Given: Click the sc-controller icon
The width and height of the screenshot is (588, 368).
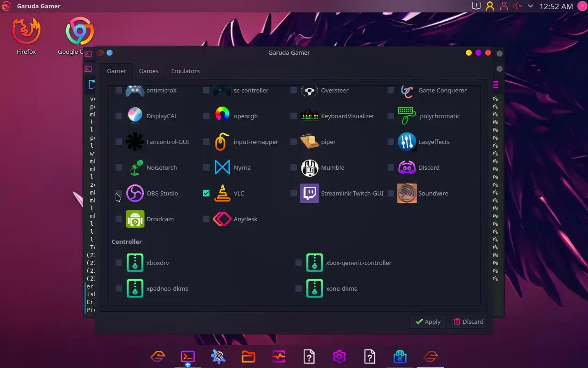Looking at the screenshot, I should 222,91.
